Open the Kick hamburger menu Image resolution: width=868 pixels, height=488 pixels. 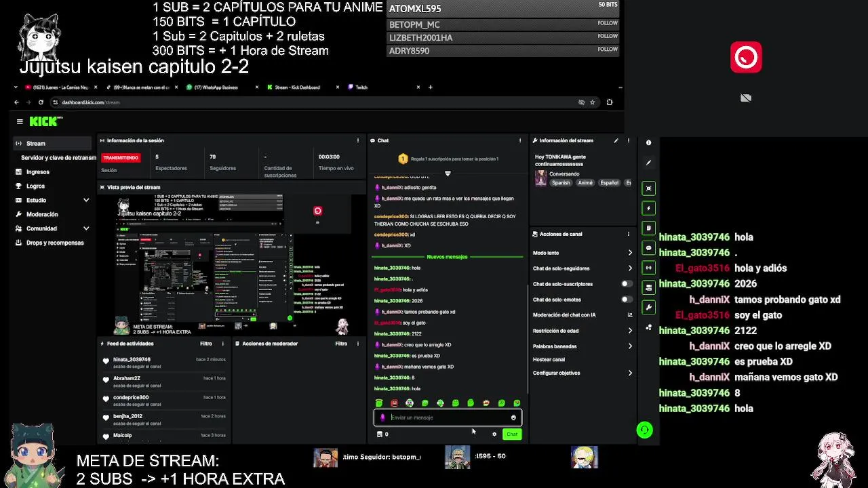point(20,121)
